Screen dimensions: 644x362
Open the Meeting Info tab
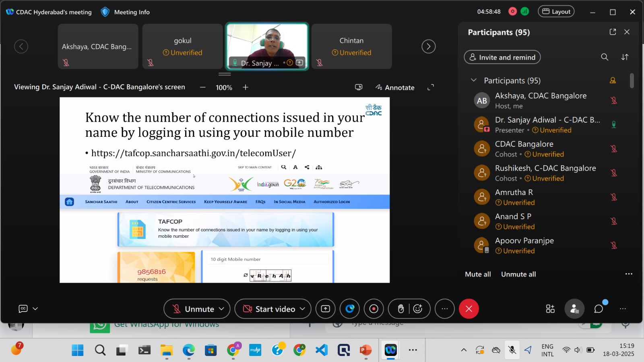coord(126,12)
